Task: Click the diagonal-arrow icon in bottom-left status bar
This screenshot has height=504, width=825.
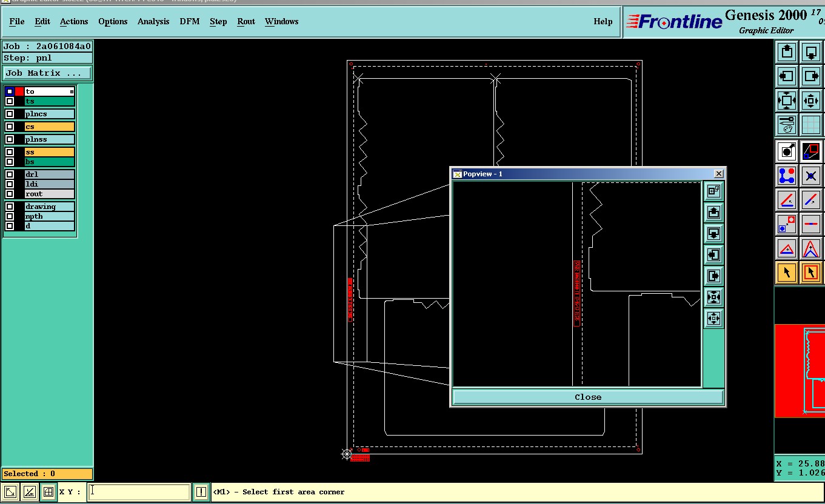Action: pos(10,492)
